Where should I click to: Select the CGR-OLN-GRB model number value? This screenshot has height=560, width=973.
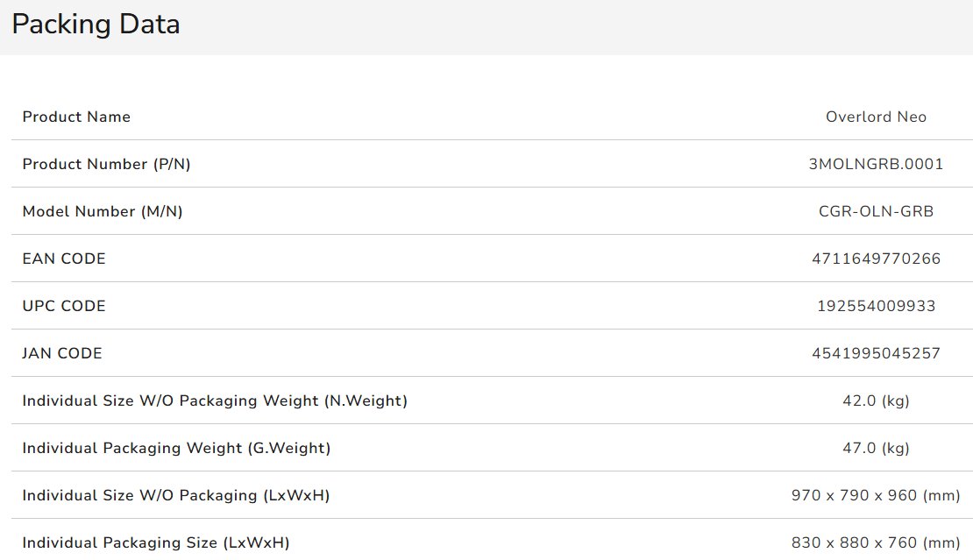876,211
